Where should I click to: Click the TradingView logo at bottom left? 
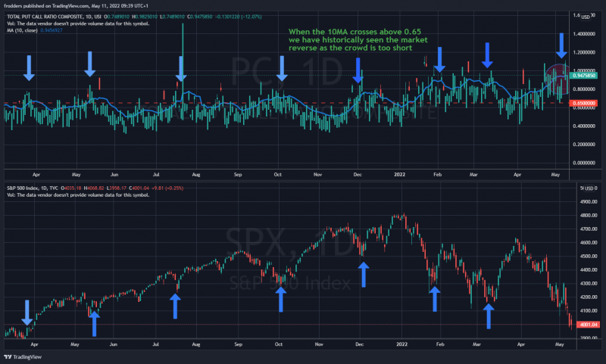[x=23, y=357]
